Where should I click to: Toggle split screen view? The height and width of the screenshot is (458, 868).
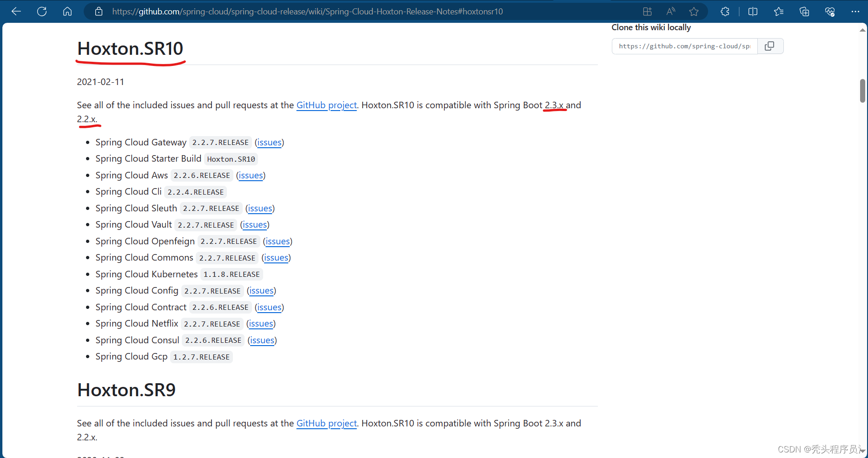(753, 12)
